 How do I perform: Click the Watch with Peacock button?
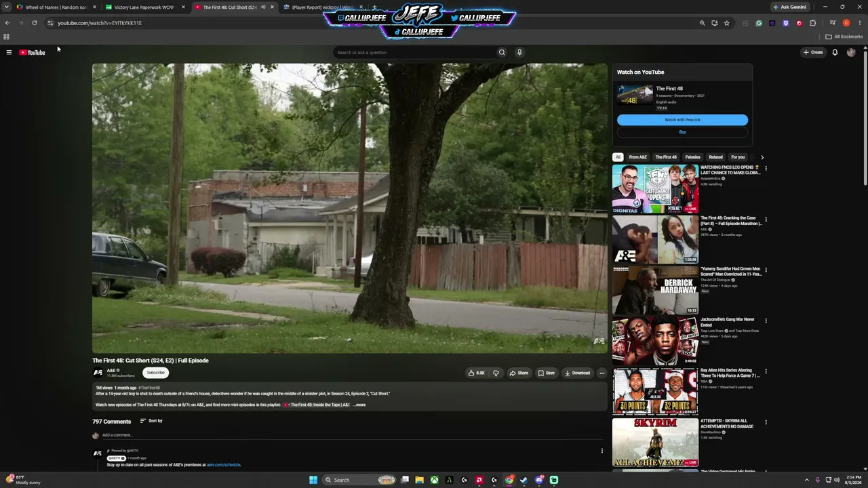(x=682, y=120)
